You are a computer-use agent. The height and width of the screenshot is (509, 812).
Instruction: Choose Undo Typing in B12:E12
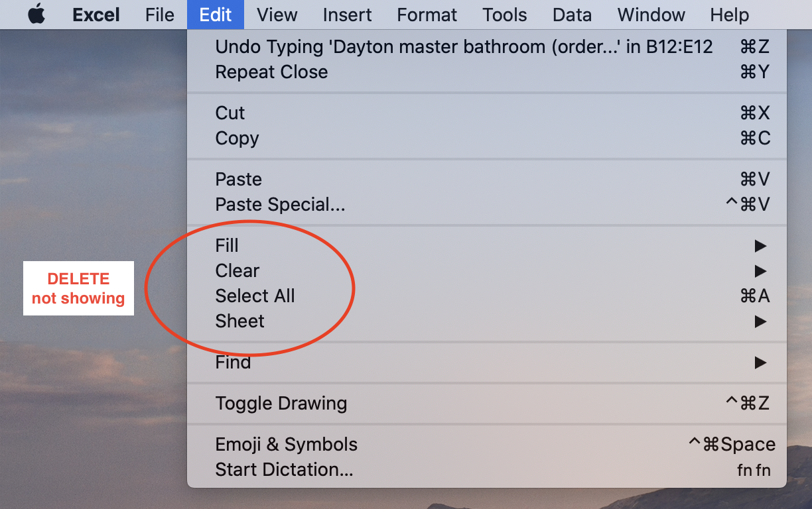coord(464,46)
